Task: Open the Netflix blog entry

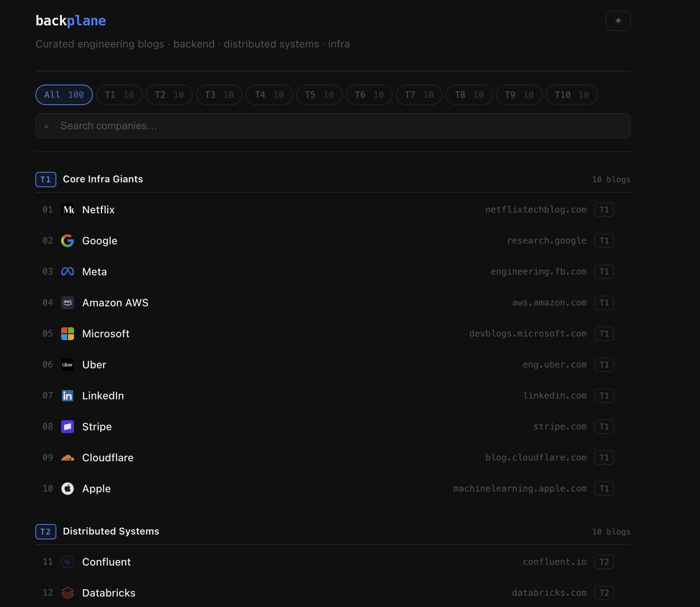Action: click(x=333, y=210)
